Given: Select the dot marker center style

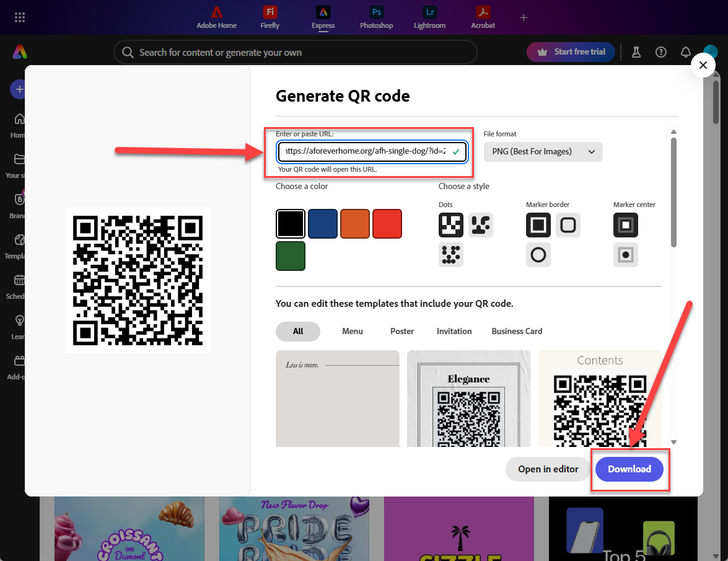Looking at the screenshot, I should click(625, 254).
